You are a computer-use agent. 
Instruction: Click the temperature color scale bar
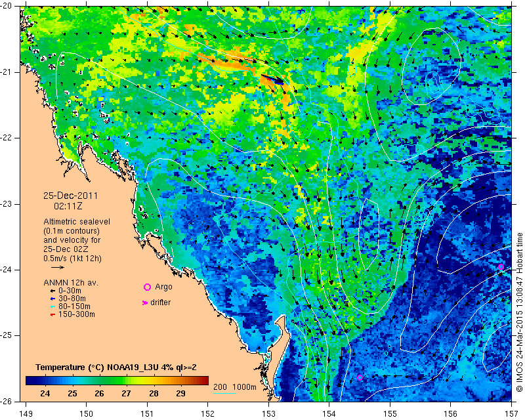(x=117, y=380)
